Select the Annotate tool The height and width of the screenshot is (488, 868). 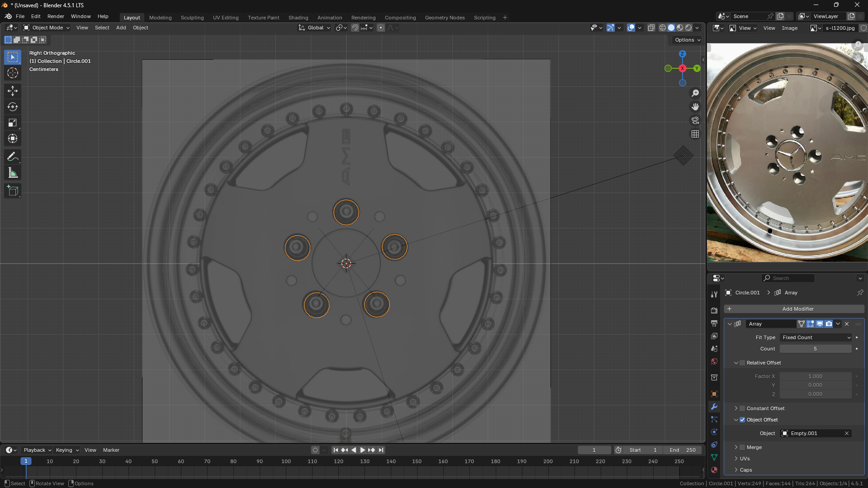point(13,157)
